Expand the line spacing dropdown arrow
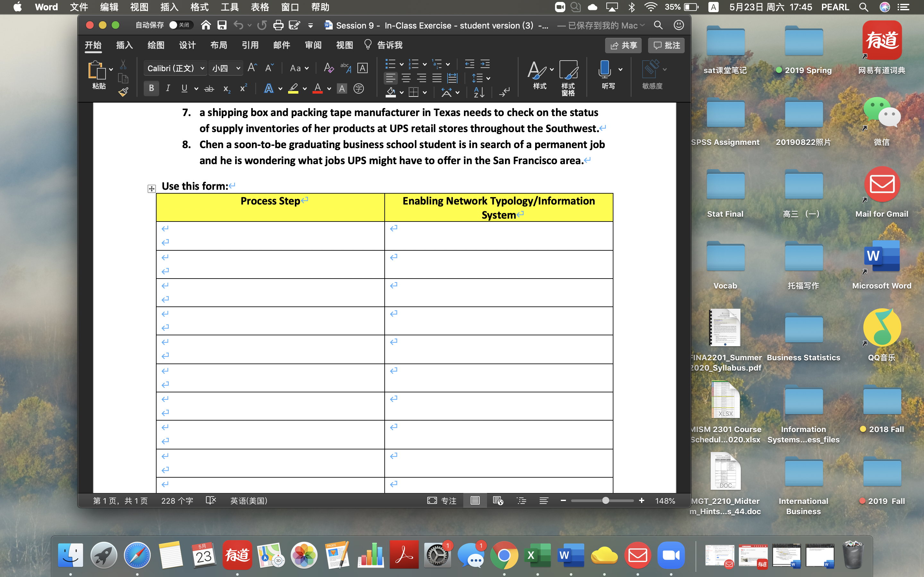The image size is (924, 577). pos(488,79)
